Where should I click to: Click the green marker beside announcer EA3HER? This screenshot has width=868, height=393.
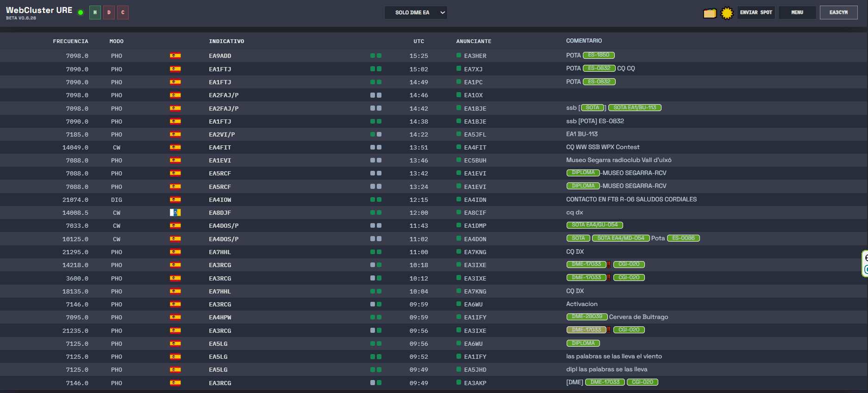[458, 55]
